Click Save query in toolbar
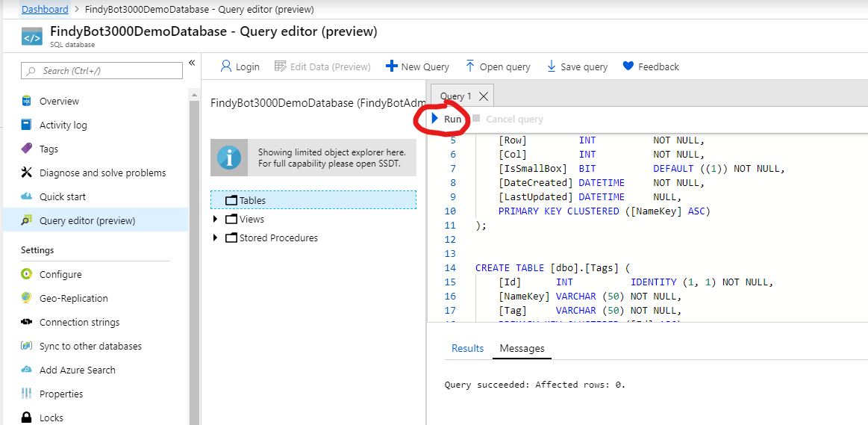 click(x=577, y=66)
